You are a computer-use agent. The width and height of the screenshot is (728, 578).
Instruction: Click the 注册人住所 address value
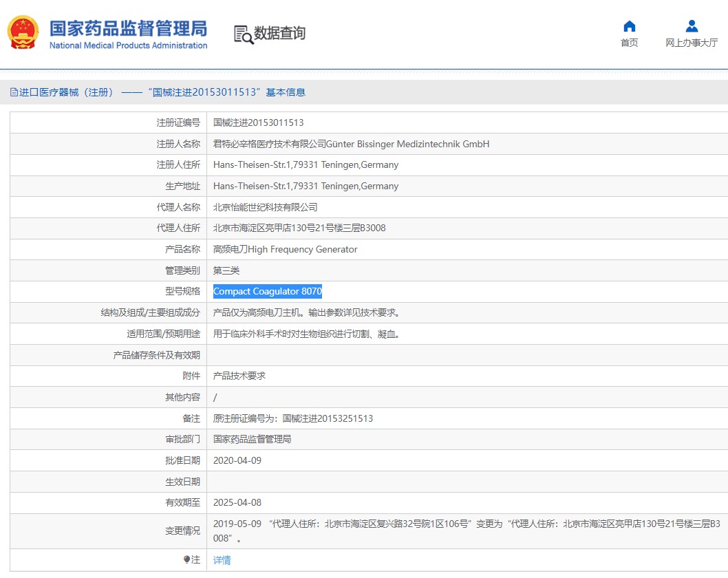306,165
